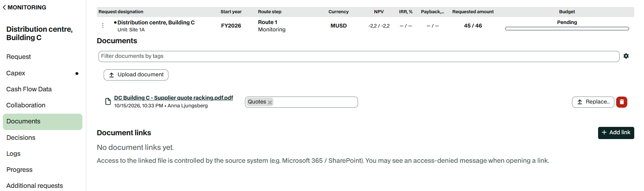Select the Documents section
The image size is (644, 191).
pos(42,122)
